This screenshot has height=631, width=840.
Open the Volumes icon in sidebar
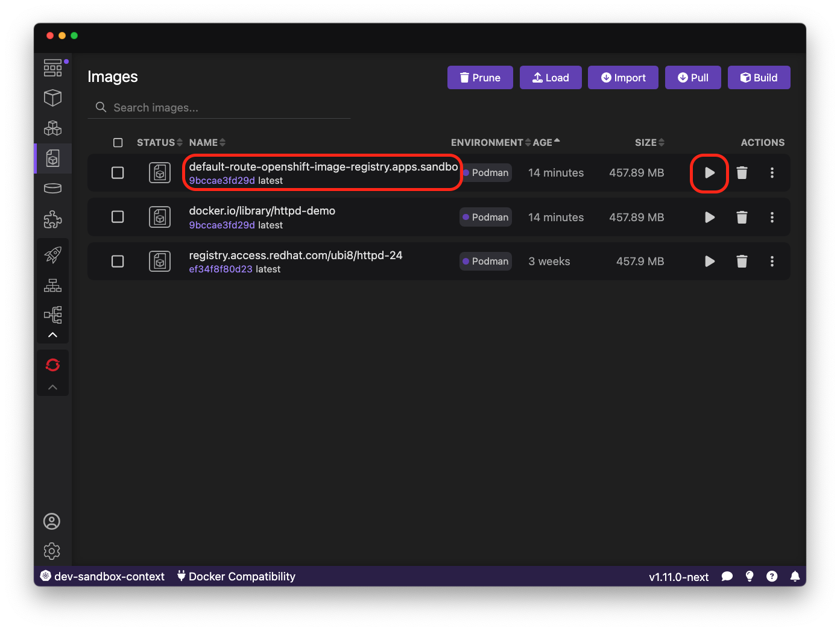tap(52, 189)
